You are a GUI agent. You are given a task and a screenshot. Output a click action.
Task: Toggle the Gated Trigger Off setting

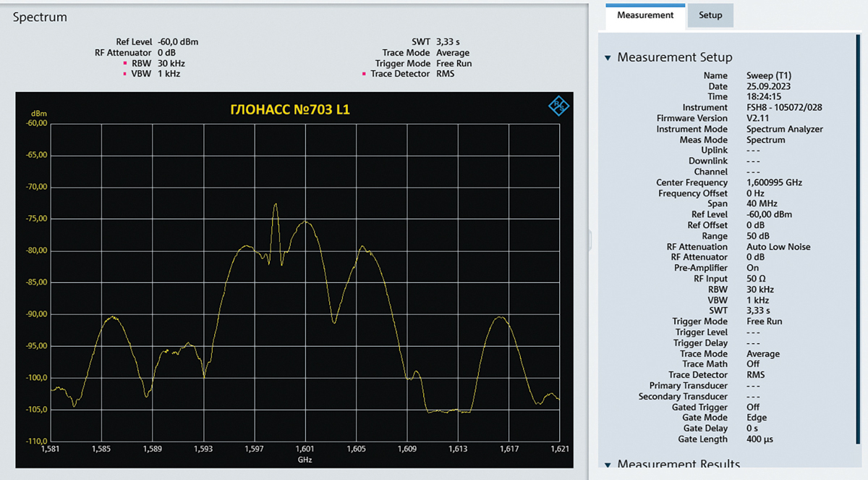[752, 407]
